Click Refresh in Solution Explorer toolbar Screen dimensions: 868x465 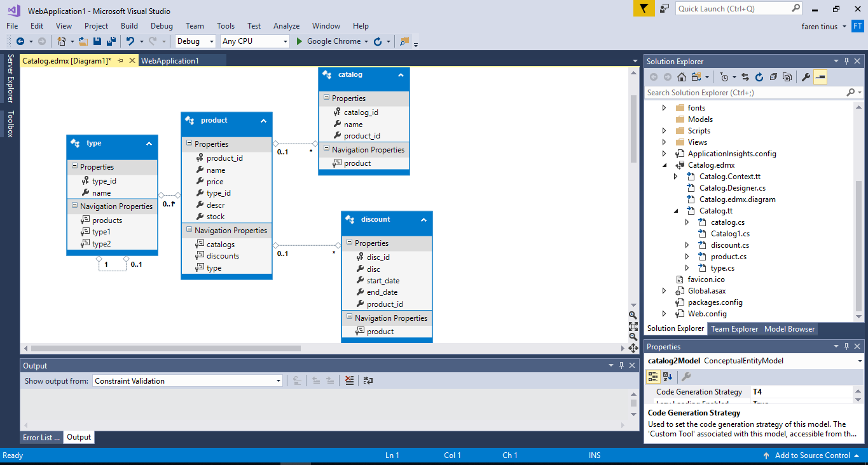[759, 76]
